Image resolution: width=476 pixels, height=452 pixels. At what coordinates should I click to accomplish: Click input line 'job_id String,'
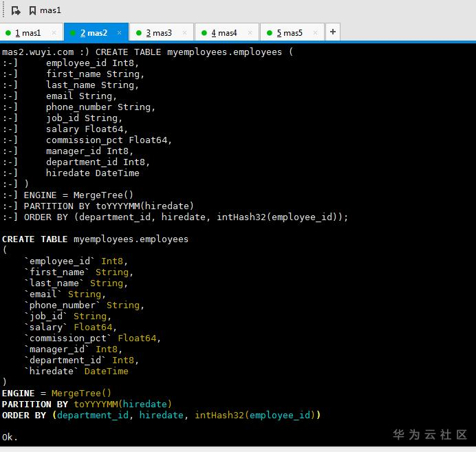click(x=84, y=118)
